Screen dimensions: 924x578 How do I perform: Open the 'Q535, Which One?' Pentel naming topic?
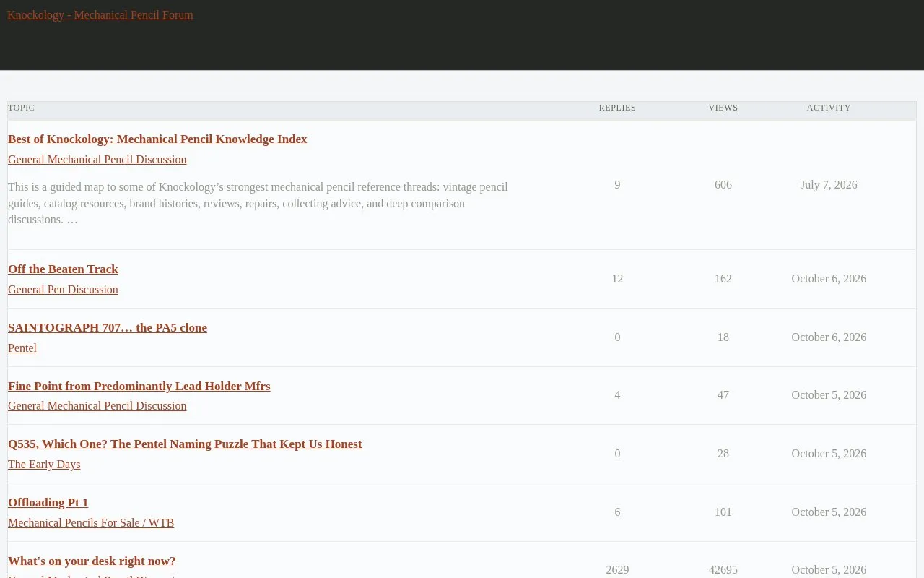[x=185, y=444]
